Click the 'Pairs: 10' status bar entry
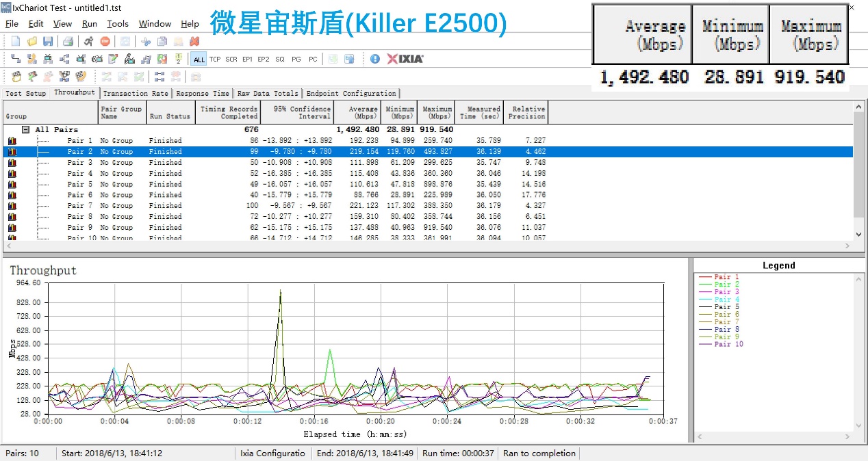868x461 pixels. [23, 453]
